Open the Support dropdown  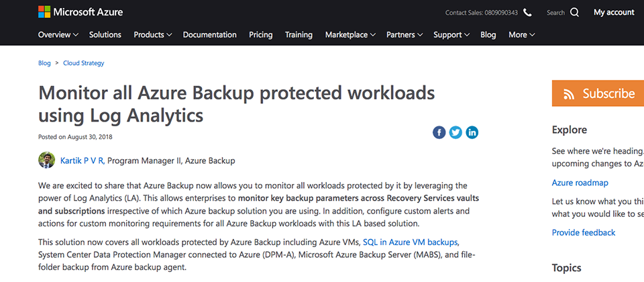point(451,35)
